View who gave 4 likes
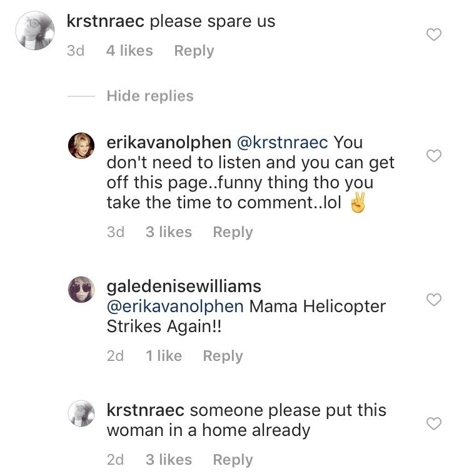The width and height of the screenshot is (469, 476). tap(129, 51)
